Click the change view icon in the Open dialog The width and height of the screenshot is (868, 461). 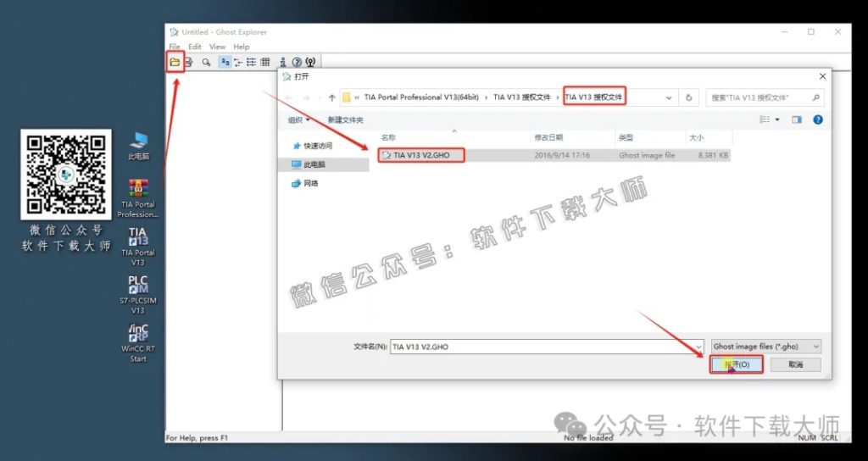(765, 119)
